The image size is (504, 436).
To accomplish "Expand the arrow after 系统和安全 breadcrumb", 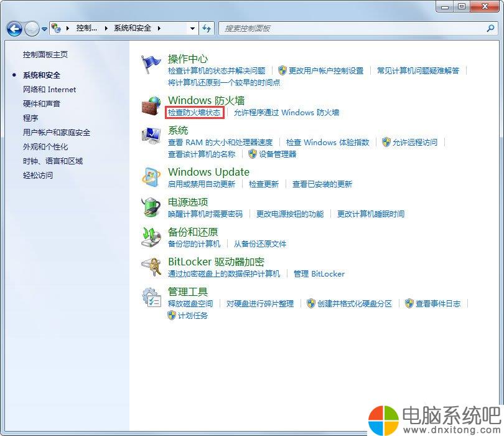I will pyautogui.click(x=159, y=28).
